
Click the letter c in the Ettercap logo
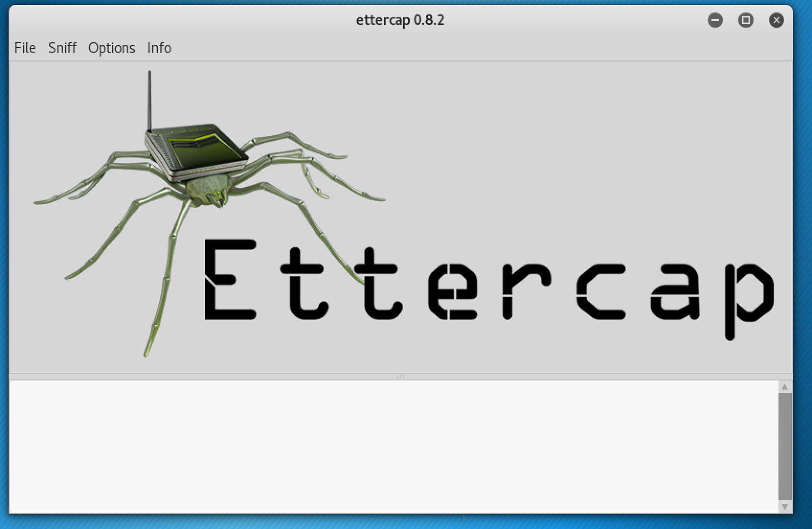[x=601, y=291]
